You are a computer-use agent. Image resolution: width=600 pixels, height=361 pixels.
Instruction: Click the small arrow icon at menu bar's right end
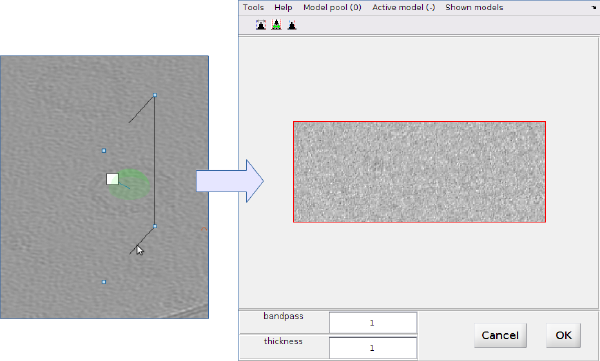pos(594,8)
